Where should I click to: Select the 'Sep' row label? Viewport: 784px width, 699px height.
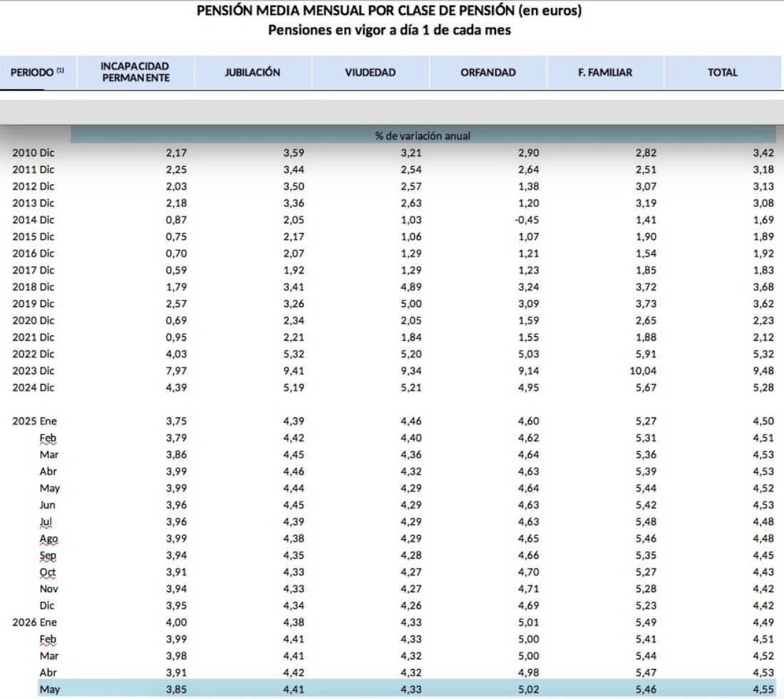pos(48,556)
